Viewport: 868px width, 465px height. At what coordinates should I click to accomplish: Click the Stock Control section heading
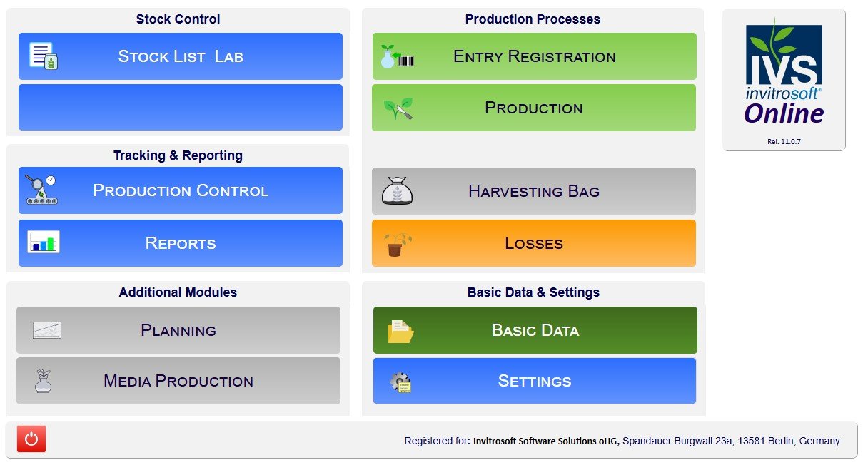(178, 19)
